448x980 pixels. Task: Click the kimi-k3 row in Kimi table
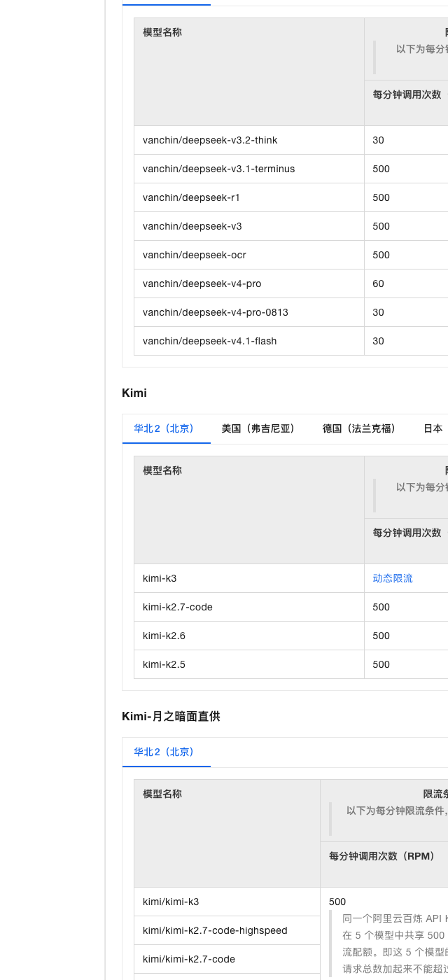point(291,578)
